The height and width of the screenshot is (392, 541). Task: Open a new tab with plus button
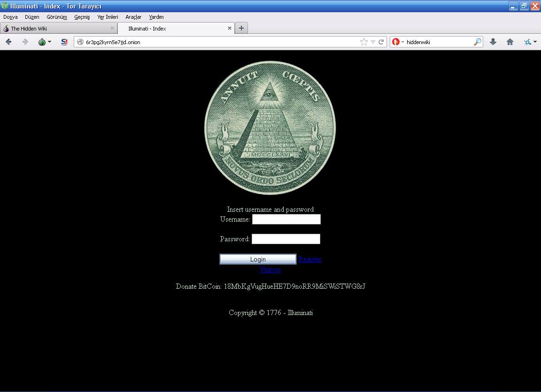[x=241, y=28]
